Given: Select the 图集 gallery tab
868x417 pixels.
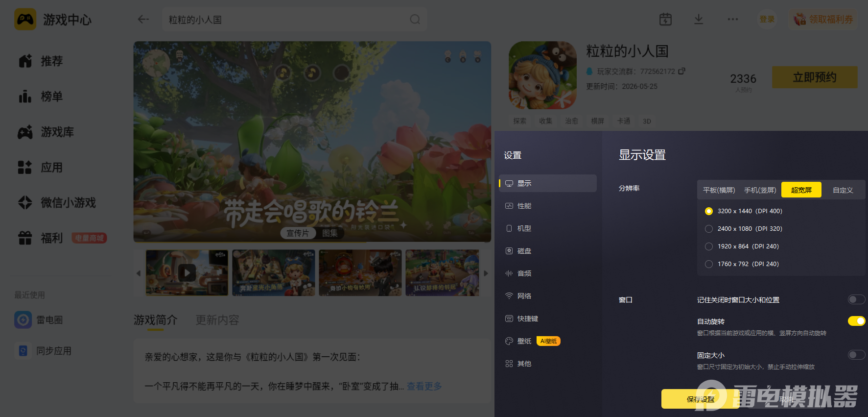Looking at the screenshot, I should click(x=329, y=233).
